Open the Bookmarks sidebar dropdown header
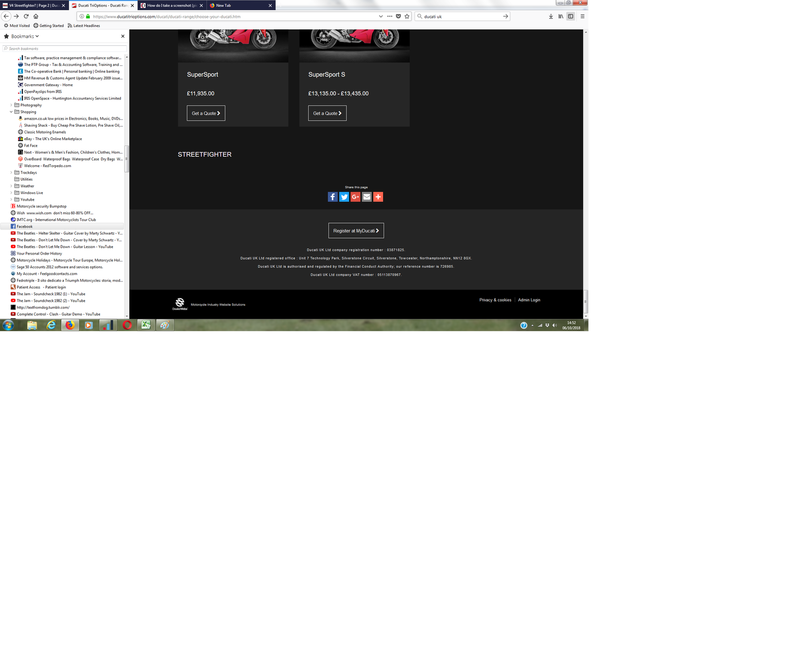Image resolution: width=798 pixels, height=672 pixels. (x=21, y=36)
